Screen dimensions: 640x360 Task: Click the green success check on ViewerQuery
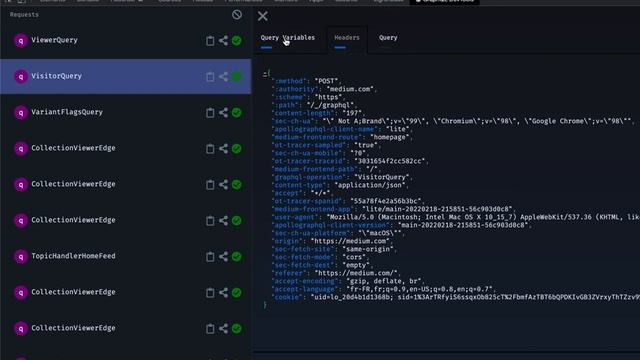236,40
